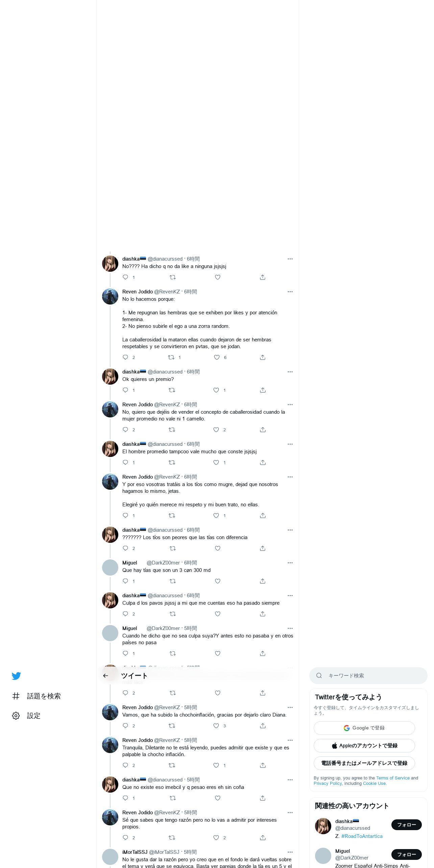Retweet the 'No lo hacemos porque' tweet

coord(171,357)
